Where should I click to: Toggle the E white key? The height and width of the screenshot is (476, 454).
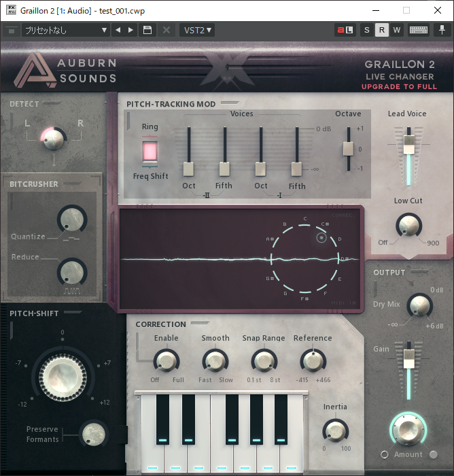(x=198, y=460)
